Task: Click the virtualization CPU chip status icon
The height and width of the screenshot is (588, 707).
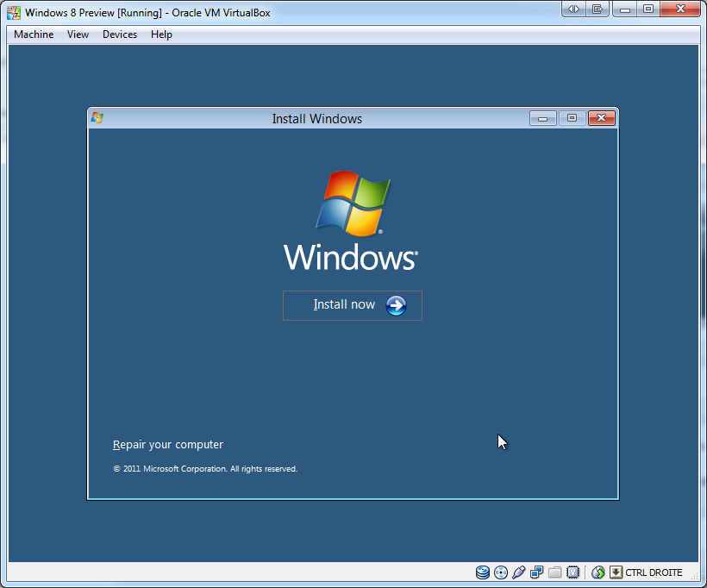Action: pos(573,572)
